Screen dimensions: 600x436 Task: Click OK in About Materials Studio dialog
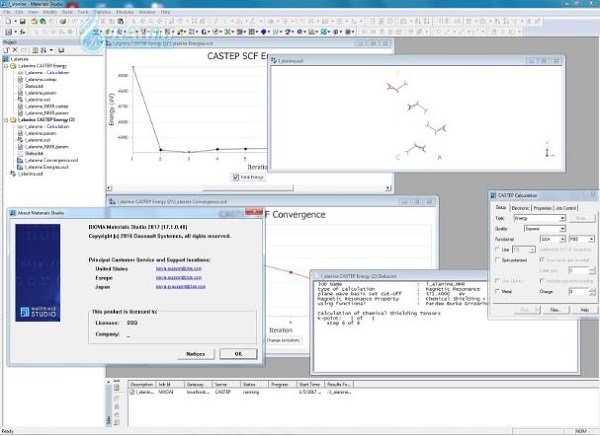coord(238,354)
